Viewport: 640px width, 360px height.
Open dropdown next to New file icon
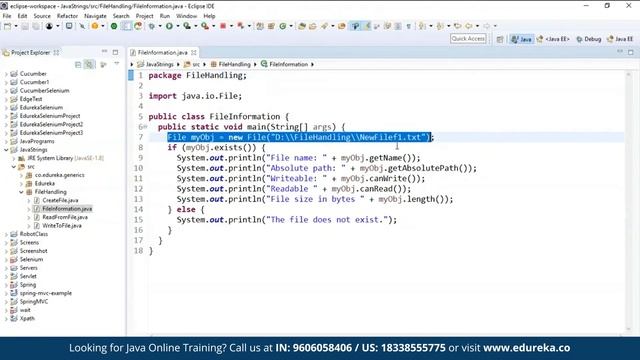[x=16, y=26]
